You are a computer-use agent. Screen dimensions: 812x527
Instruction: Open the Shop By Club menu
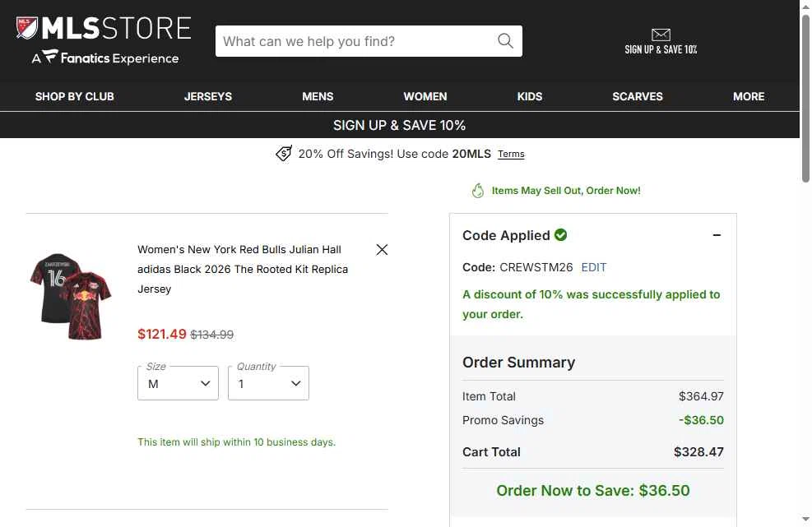(x=75, y=96)
